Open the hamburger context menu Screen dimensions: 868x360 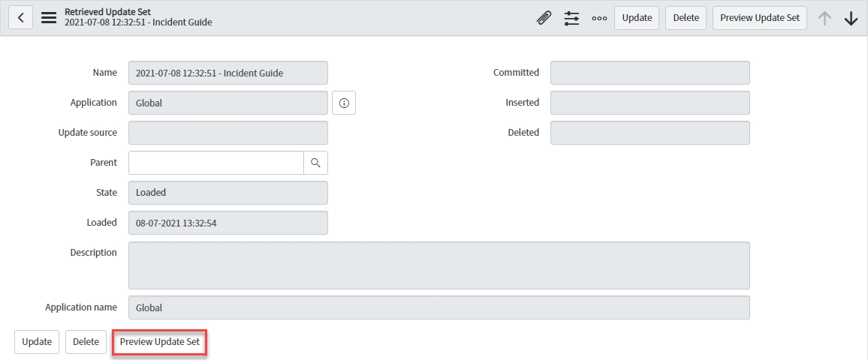[49, 18]
